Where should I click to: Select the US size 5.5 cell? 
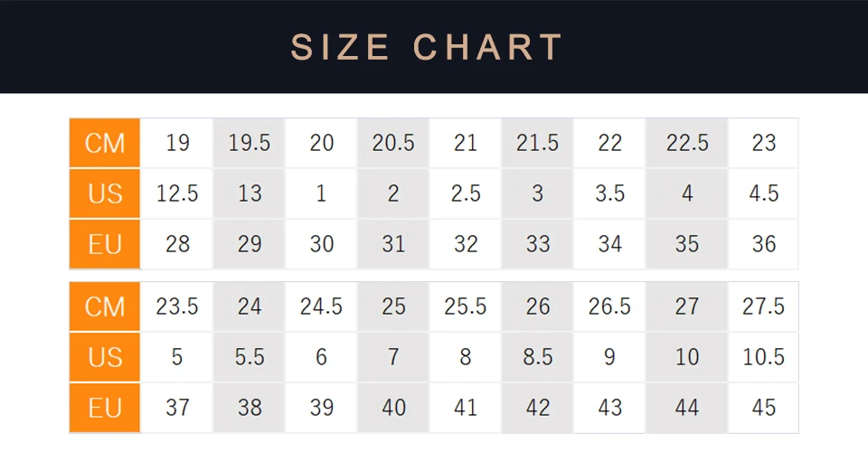[x=250, y=357]
